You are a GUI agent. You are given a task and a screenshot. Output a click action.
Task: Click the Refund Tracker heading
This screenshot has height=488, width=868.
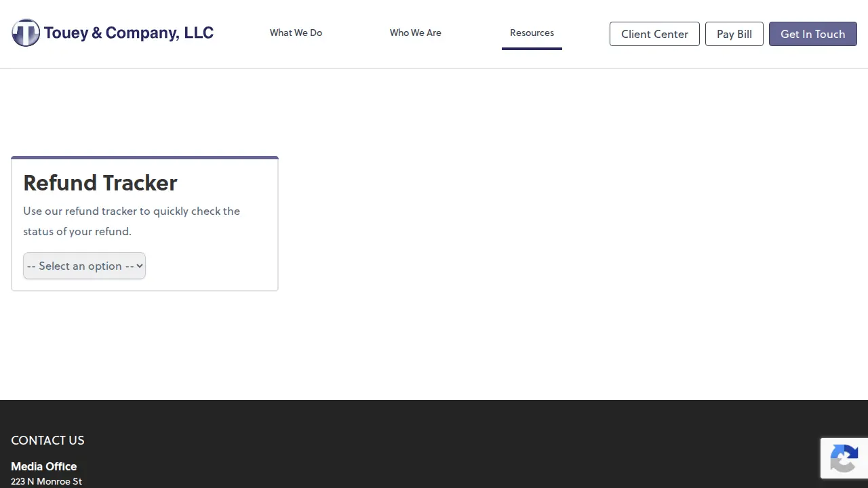coord(100,182)
